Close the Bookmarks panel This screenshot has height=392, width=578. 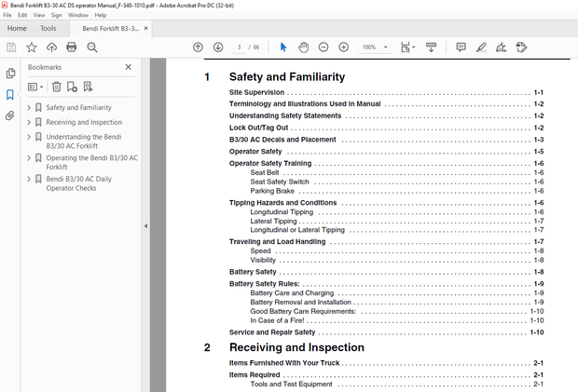click(128, 67)
